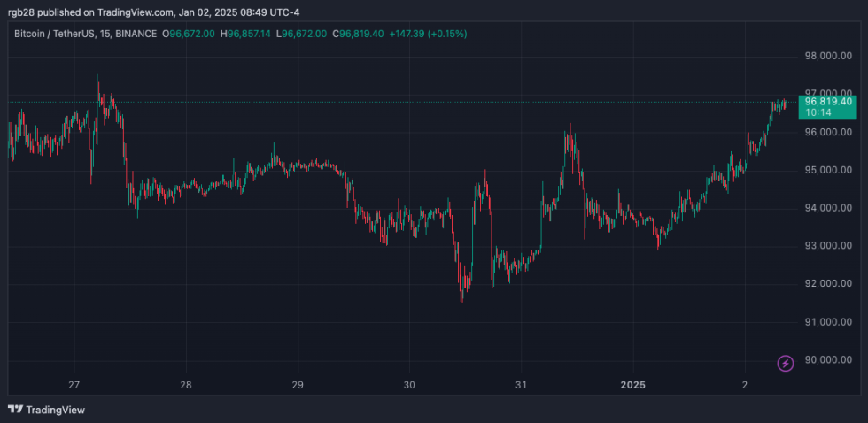Click the 95,000.00 price axis label
Viewport: 868px width, 423px height.
coord(828,170)
